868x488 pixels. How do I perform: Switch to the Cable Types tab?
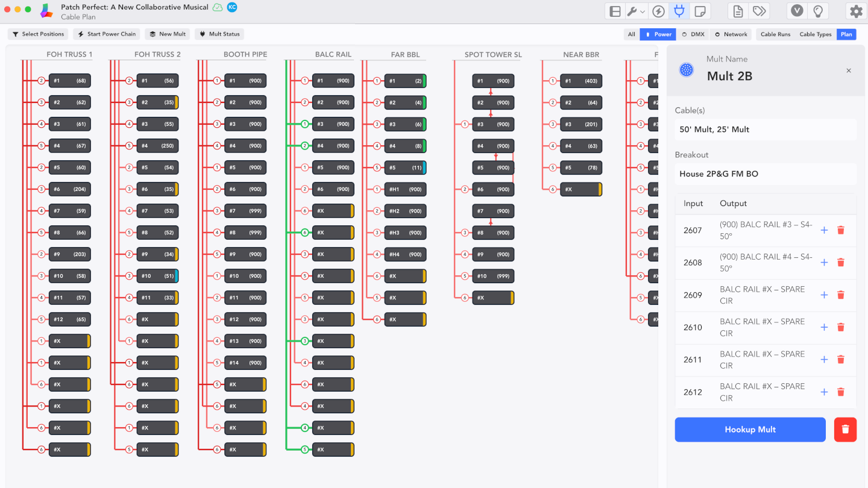(815, 34)
